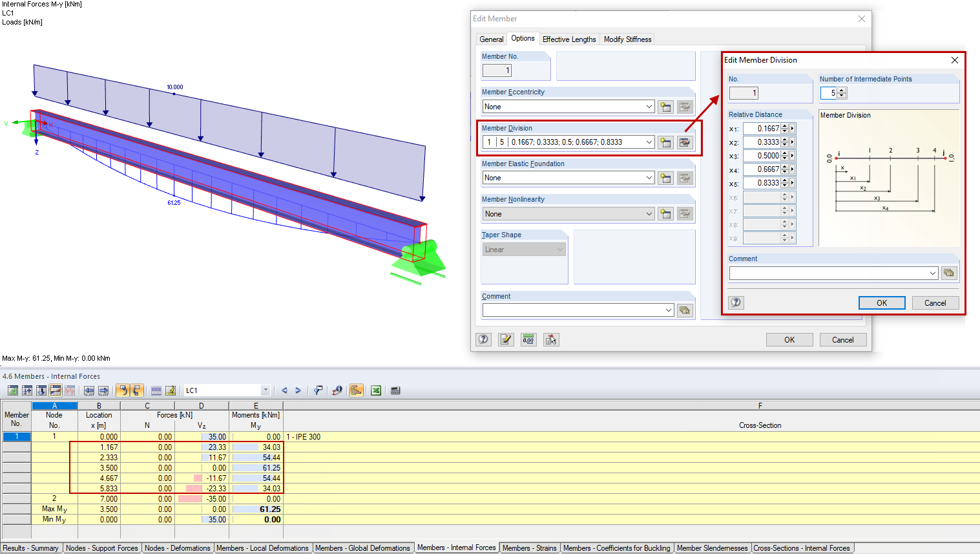Open Comment dropdown in Edit Member dialog
The width and height of the screenshot is (980, 554).
[x=669, y=310]
